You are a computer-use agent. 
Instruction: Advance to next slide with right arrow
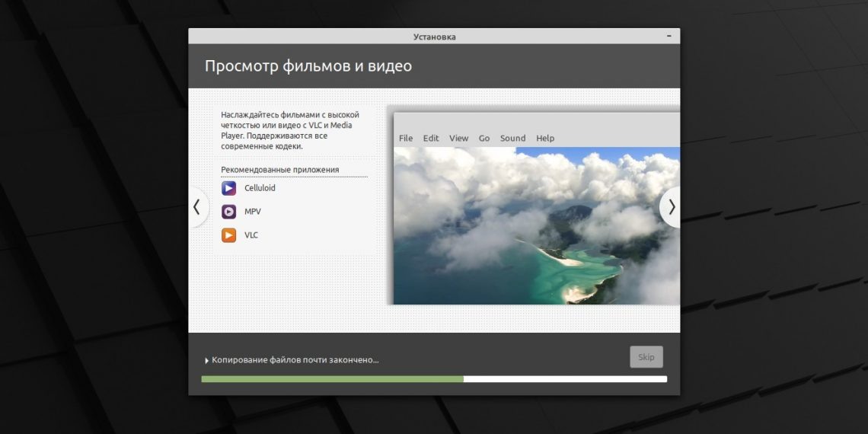(671, 207)
